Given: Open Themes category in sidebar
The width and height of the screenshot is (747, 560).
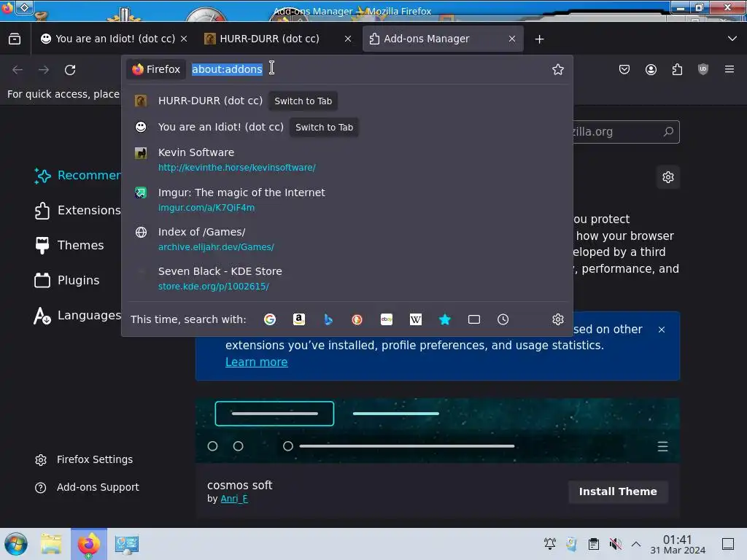Looking at the screenshot, I should tap(69, 245).
